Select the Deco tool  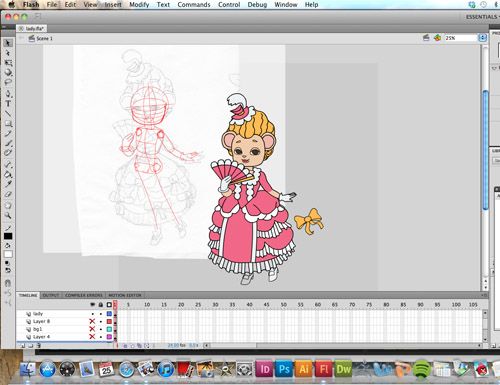8,153
